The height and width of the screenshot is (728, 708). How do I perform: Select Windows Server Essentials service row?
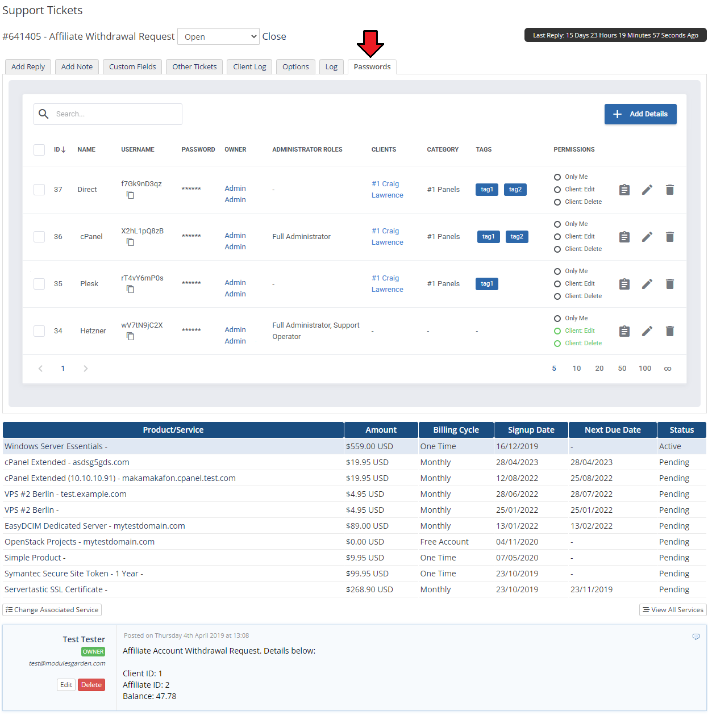(x=355, y=446)
